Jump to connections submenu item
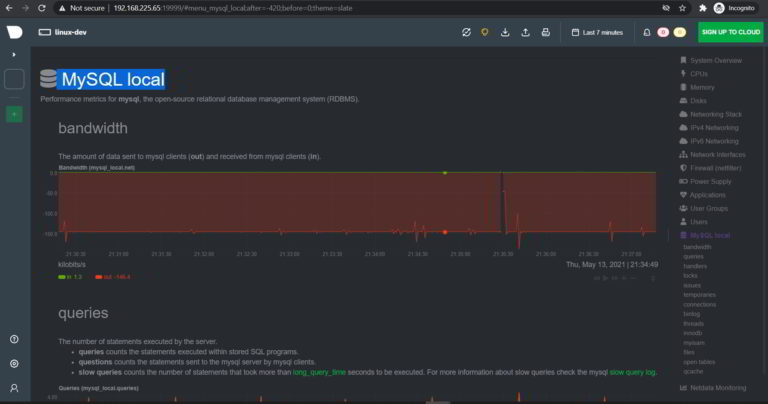This screenshot has height=404, width=768. point(699,305)
